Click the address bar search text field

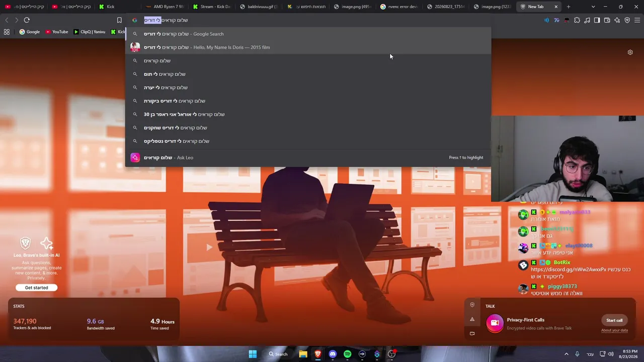click(308, 20)
